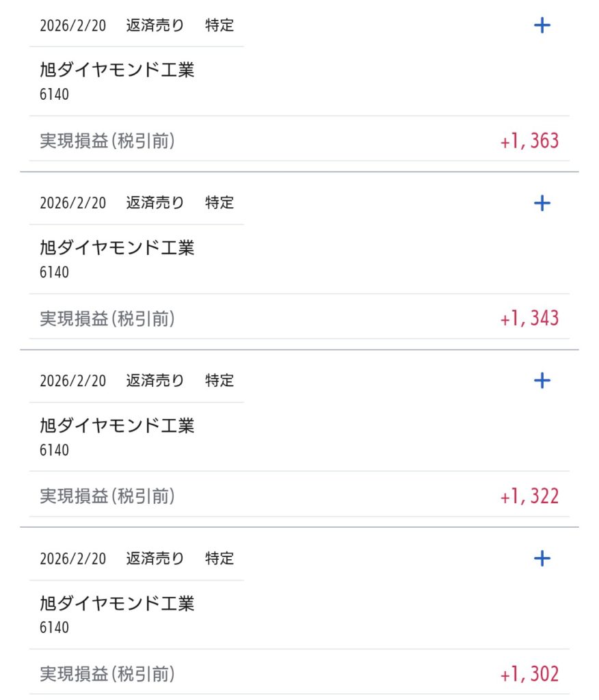Click 実現損益(税引前) label beside +1,363
Screen dimensions: 599x700
(x=107, y=142)
